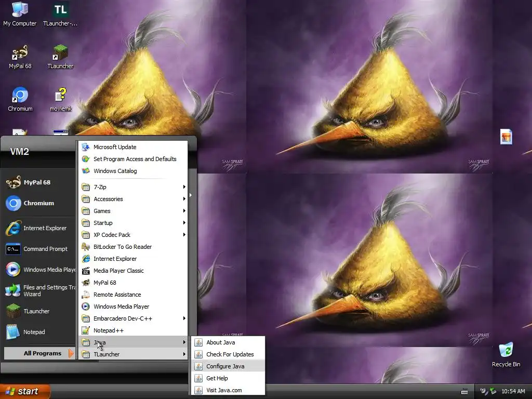
Task: Open Chromium desktop shortcut
Action: pyautogui.click(x=20, y=99)
